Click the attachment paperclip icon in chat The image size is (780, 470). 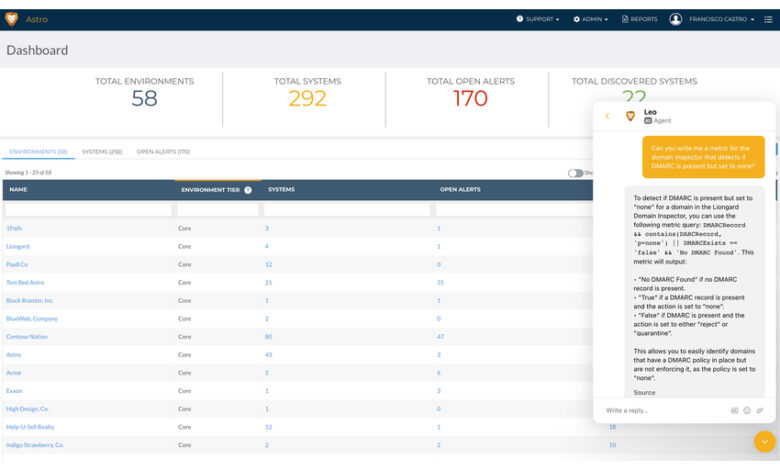(760, 410)
